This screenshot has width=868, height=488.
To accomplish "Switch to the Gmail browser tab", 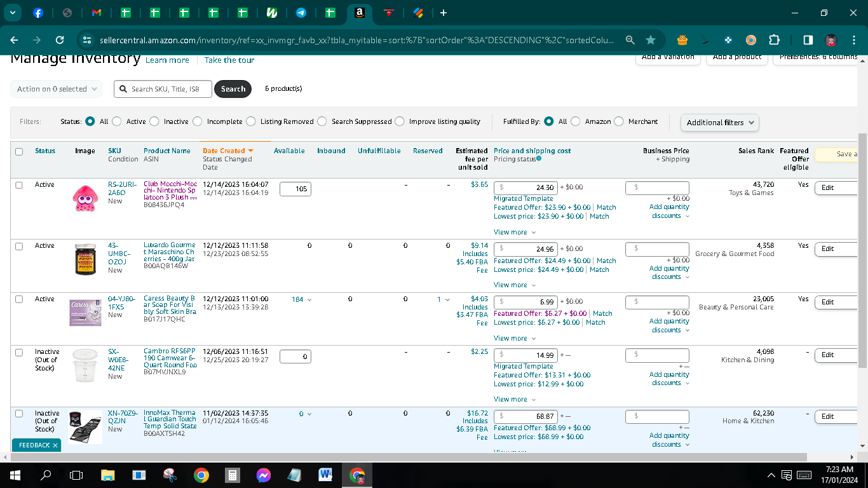I will point(97,13).
